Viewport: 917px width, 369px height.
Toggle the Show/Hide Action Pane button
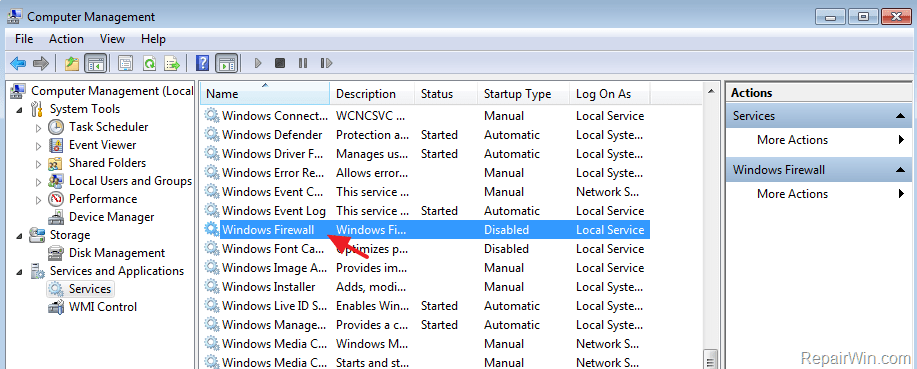pyautogui.click(x=226, y=63)
